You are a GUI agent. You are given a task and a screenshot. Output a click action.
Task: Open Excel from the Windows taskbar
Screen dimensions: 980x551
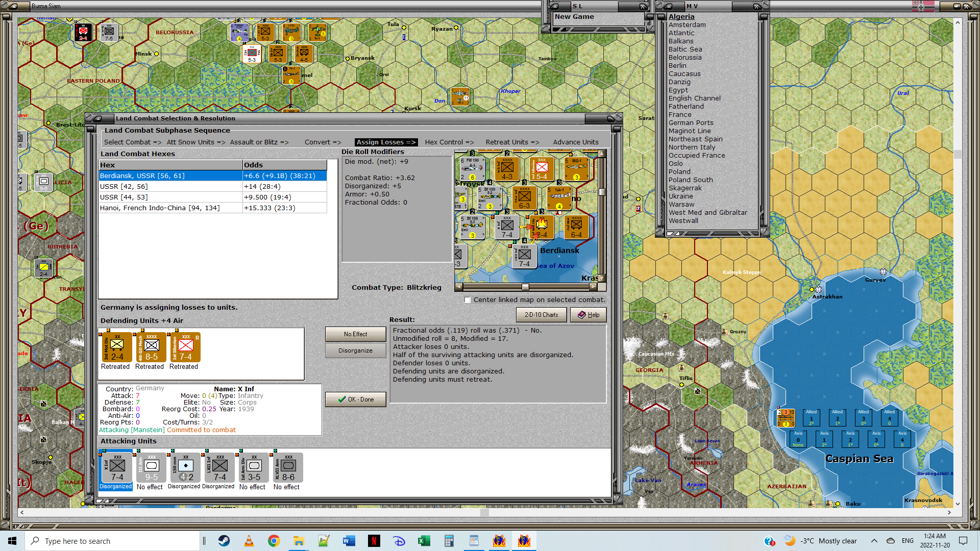424,541
